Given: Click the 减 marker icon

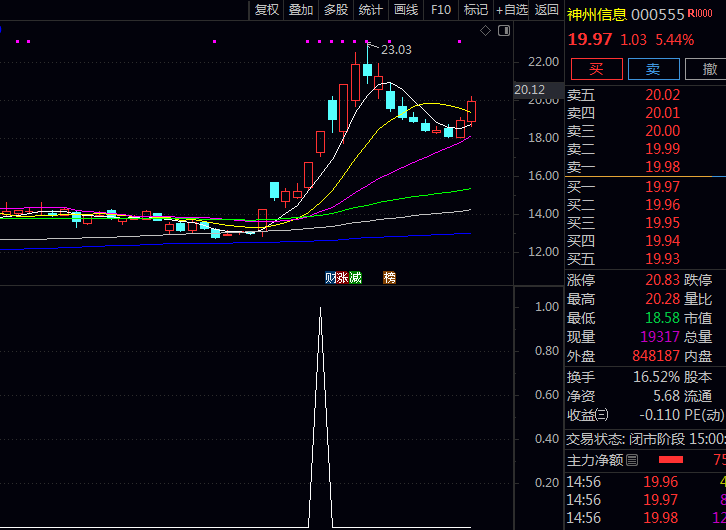Looking at the screenshot, I should 355,278.
